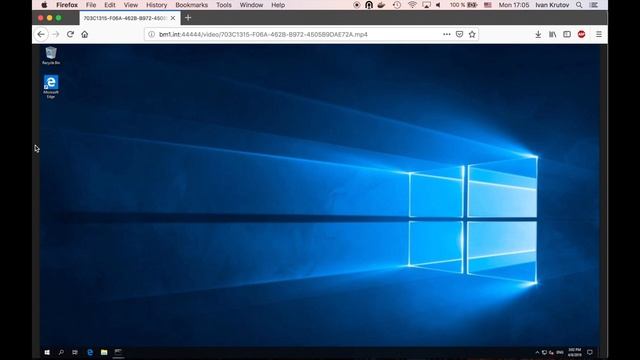The image size is (640, 360).
Task: Open the Edit menu
Action: pos(110,5)
